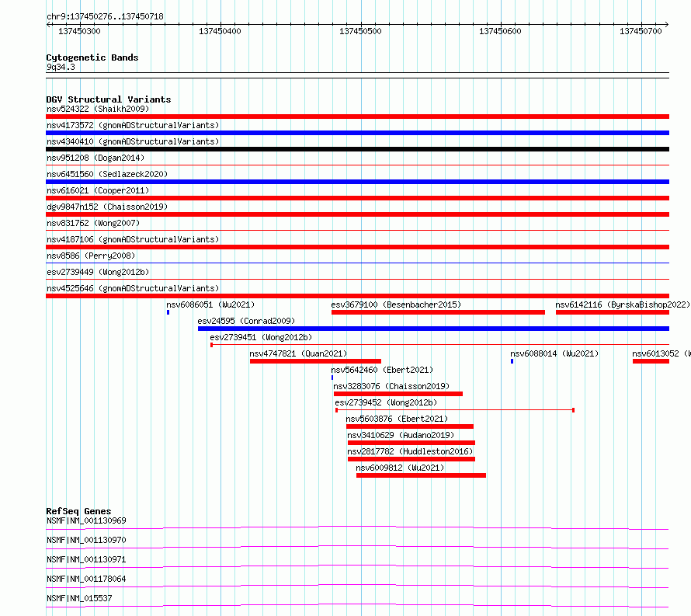This screenshot has height=616, width=691.
Task: Click the nsv524322 (Shaikh2009) variant label
Action: point(98,109)
